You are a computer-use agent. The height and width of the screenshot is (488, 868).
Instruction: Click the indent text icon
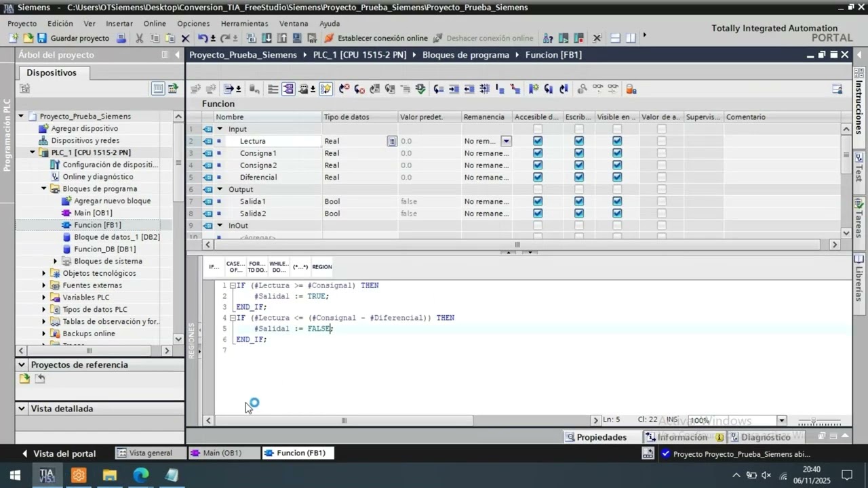pyautogui.click(x=454, y=89)
